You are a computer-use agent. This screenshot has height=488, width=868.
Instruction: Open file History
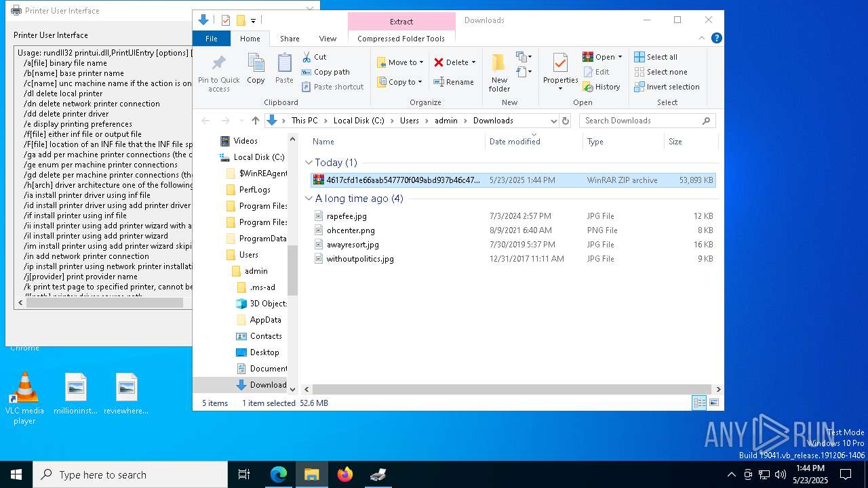coord(601,87)
